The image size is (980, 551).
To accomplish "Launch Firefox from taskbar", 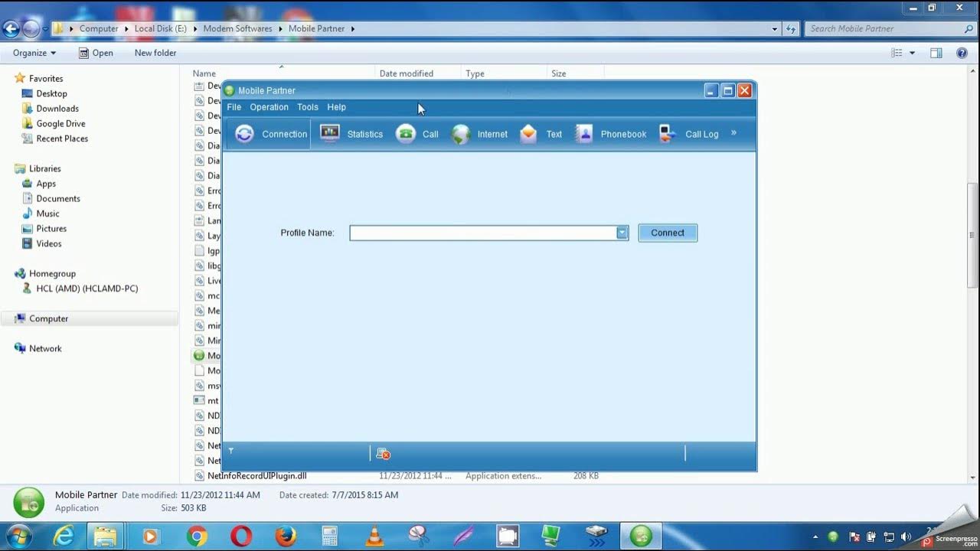I will point(286,536).
